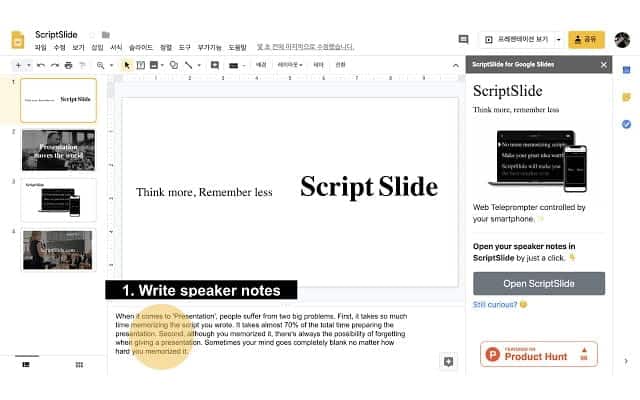Open the Google Calendar side panel icon
The image size is (640, 400).
point(627,70)
